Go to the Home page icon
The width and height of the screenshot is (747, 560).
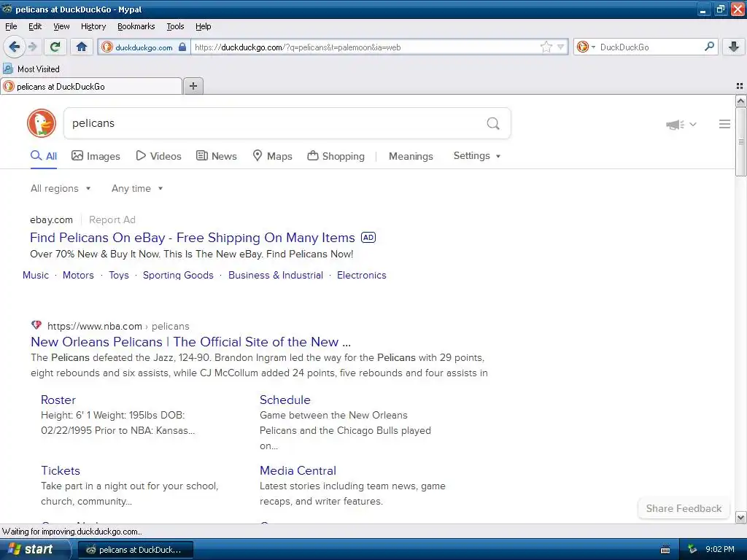[x=82, y=47]
